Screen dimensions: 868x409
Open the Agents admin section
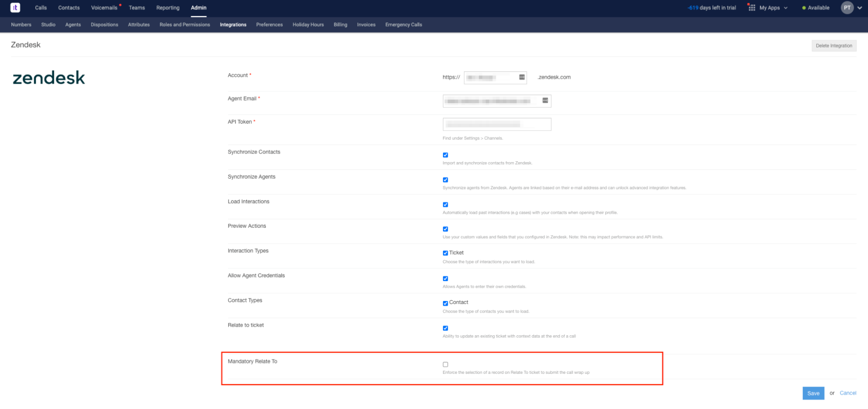73,25
